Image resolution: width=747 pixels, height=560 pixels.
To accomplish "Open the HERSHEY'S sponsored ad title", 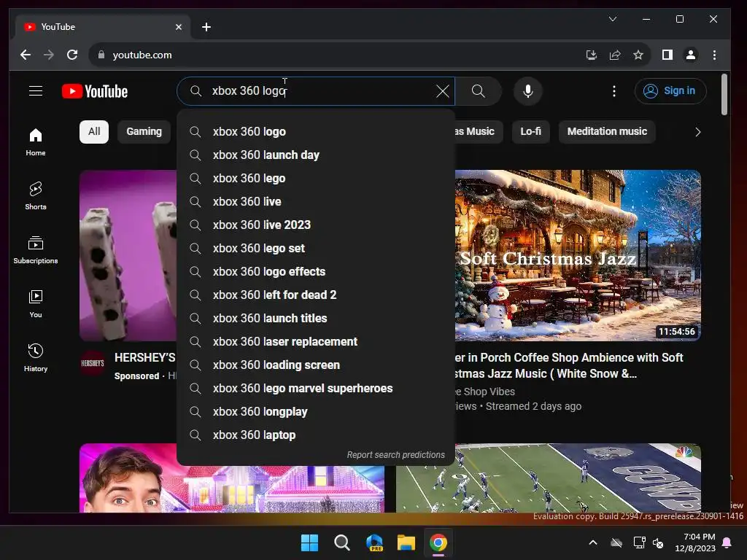I will pos(145,357).
